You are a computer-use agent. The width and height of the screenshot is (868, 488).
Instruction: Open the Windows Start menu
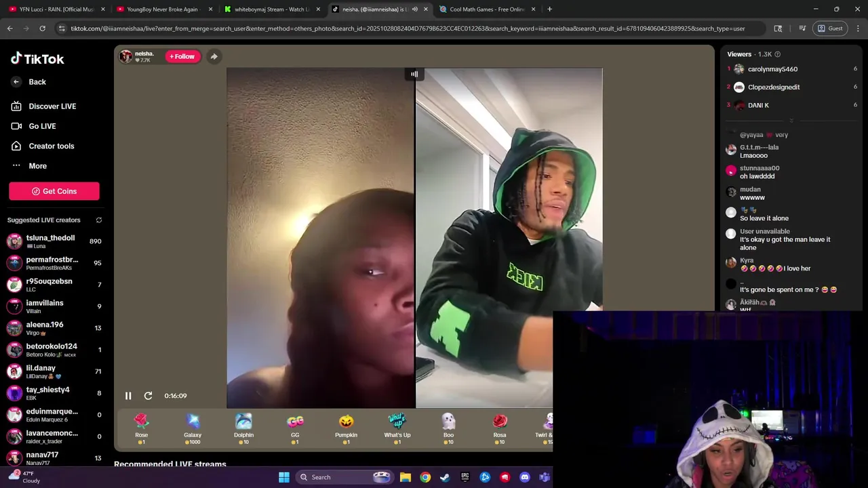[x=284, y=477]
